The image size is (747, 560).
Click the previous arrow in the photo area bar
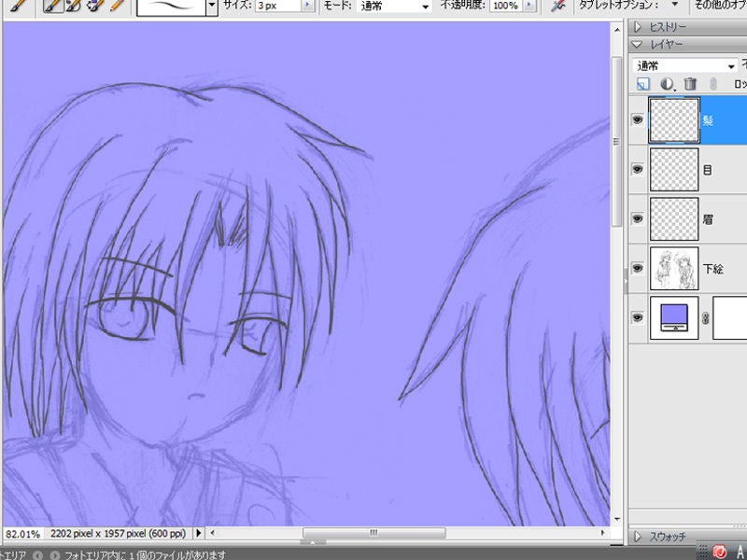click(37, 555)
